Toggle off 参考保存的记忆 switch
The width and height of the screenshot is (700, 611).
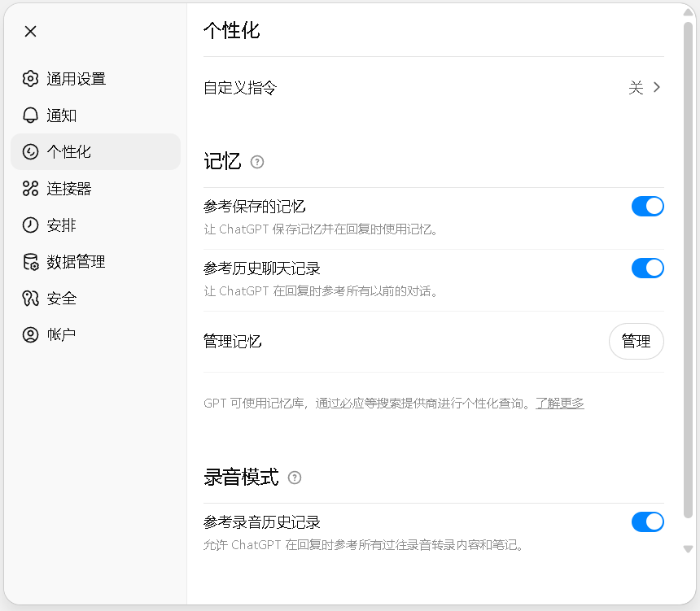(x=647, y=207)
